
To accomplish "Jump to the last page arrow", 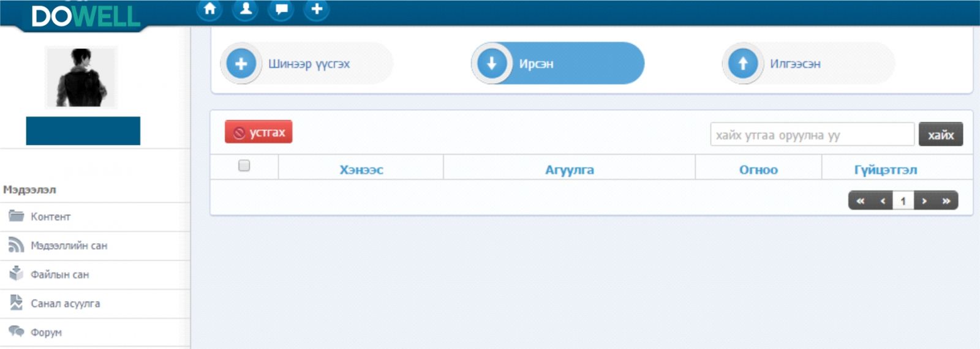I will pos(946,201).
